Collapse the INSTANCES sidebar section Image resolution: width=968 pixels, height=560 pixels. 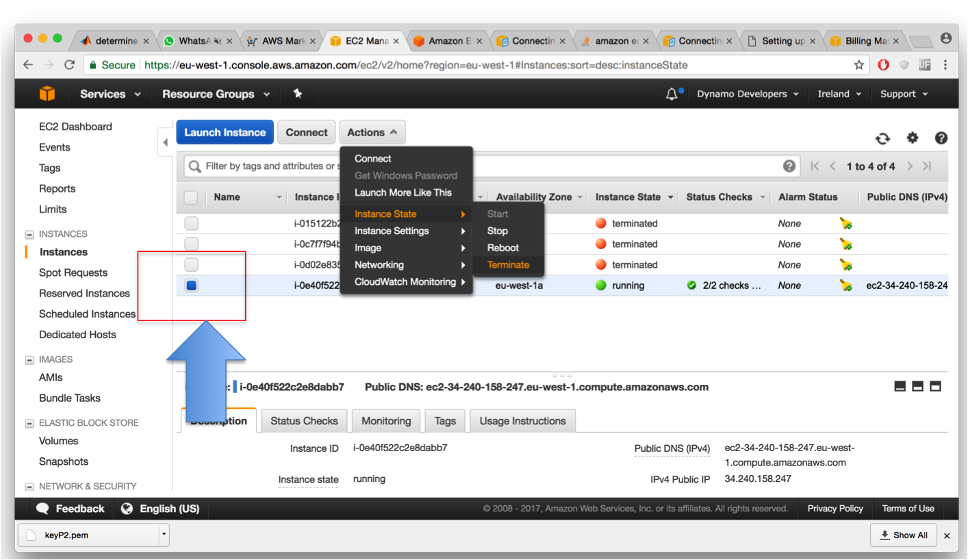(x=29, y=234)
